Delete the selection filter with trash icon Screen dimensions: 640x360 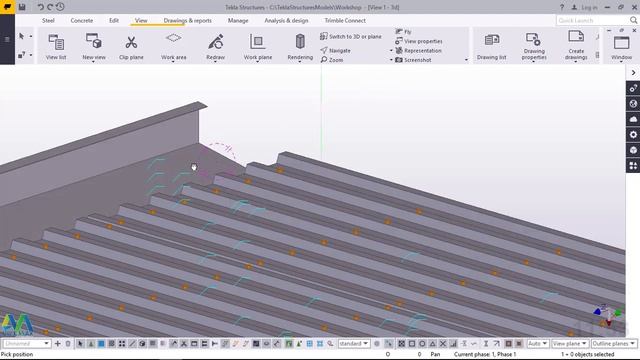pos(68,344)
